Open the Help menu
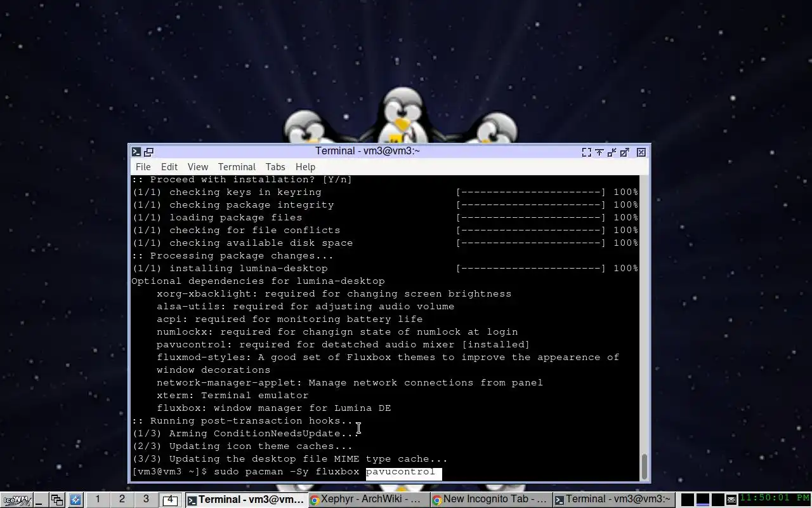This screenshot has height=508, width=812. coord(305,166)
